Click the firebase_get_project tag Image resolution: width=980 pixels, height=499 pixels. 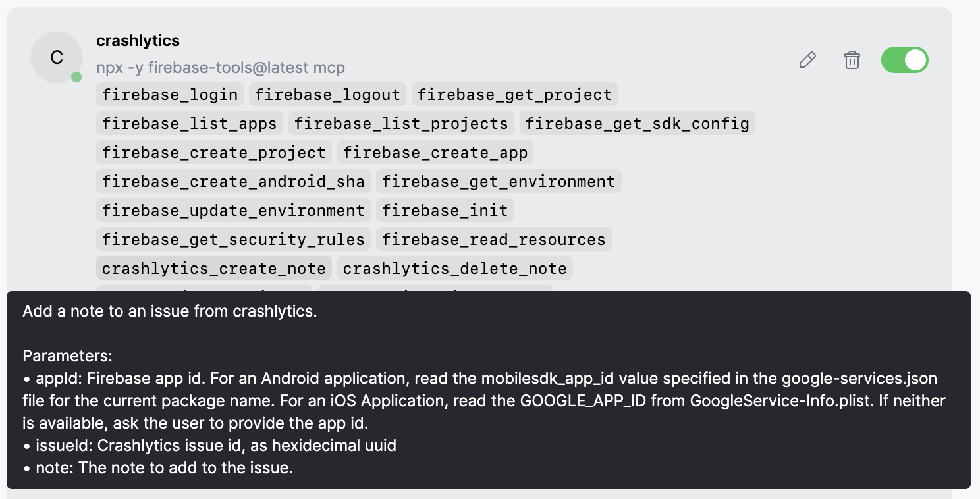(514, 94)
